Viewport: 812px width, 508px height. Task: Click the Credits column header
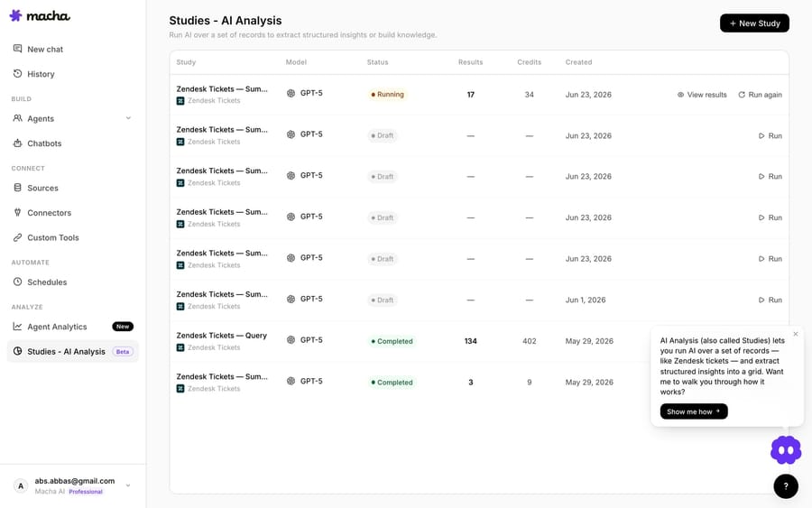coord(530,62)
